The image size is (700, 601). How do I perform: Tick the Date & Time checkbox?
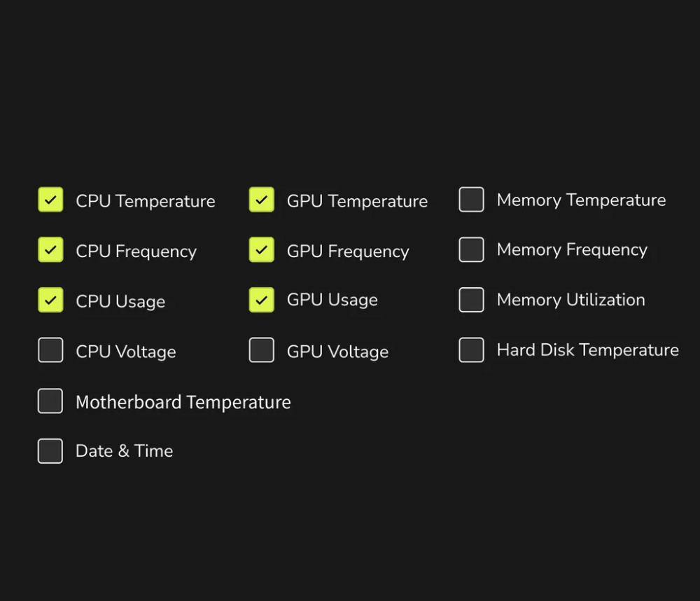50,451
